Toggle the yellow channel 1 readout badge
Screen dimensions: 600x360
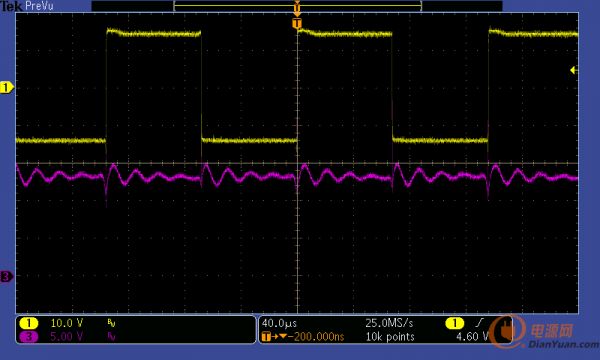tap(29, 324)
